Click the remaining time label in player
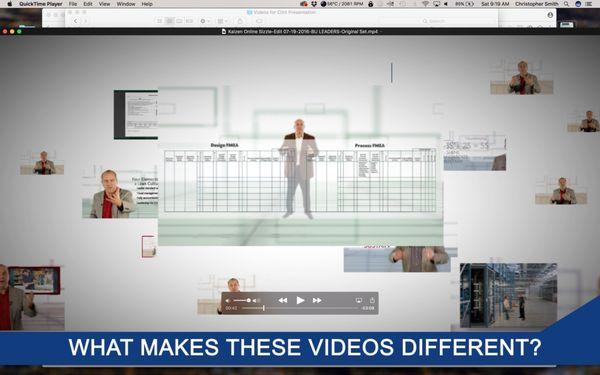Screen dimensions: 600x375 (368, 308)
